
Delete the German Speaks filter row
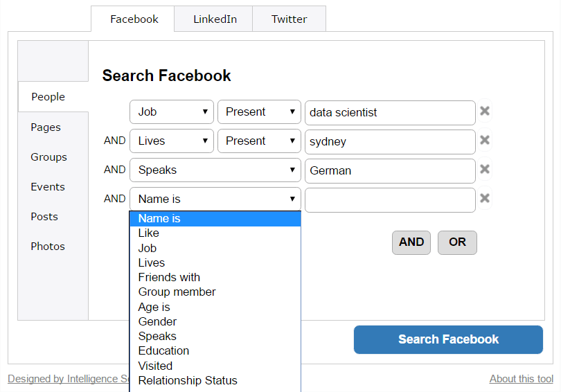click(484, 169)
